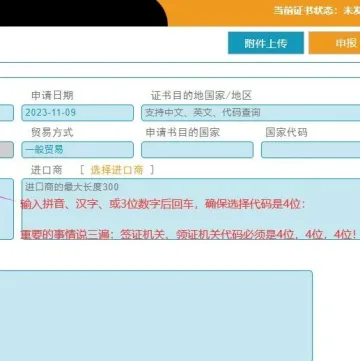Click the 当前证书状态 status text

click(x=316, y=10)
